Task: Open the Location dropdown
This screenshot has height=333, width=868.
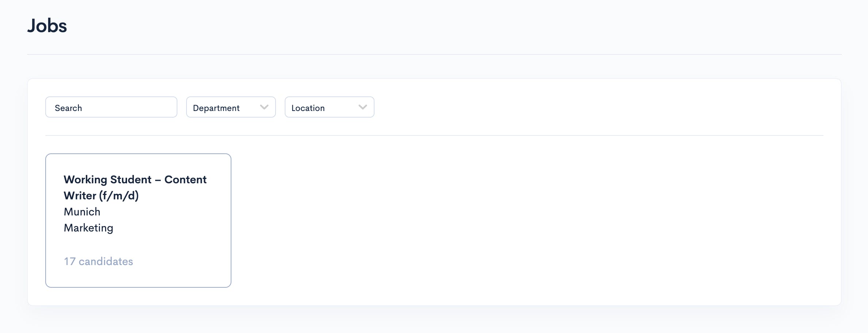Action: (330, 107)
